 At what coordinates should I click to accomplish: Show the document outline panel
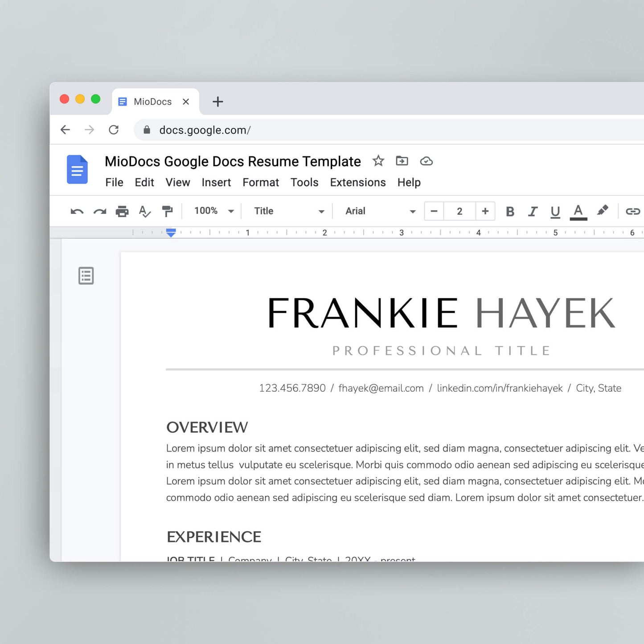[86, 276]
